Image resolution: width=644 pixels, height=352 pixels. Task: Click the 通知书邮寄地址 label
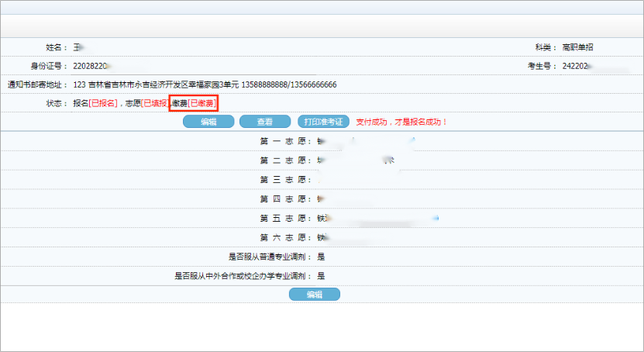click(x=37, y=85)
